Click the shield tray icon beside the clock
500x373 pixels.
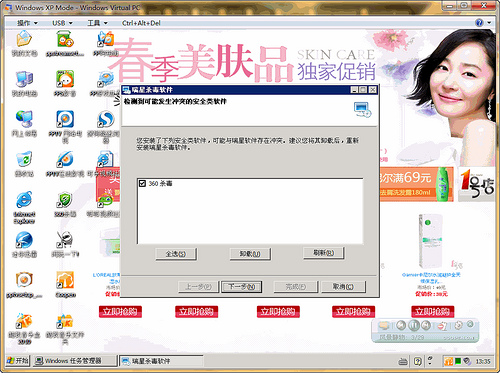[x=467, y=361]
